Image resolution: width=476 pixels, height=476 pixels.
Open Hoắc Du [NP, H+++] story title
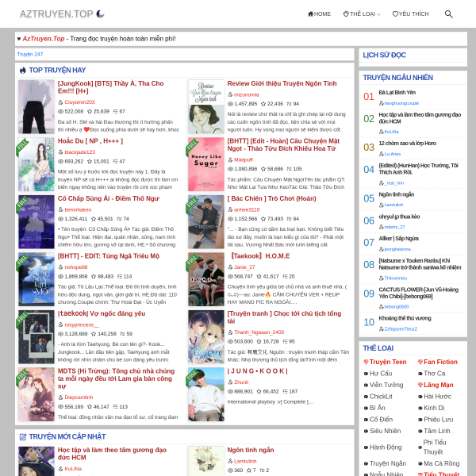pyautogui.click(x=90, y=141)
